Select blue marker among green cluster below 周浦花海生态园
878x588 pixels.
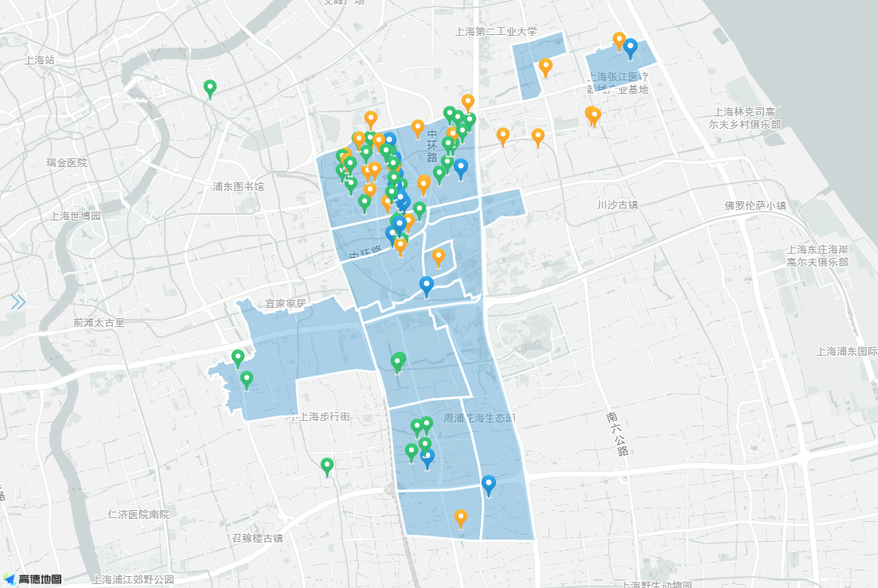(427, 459)
